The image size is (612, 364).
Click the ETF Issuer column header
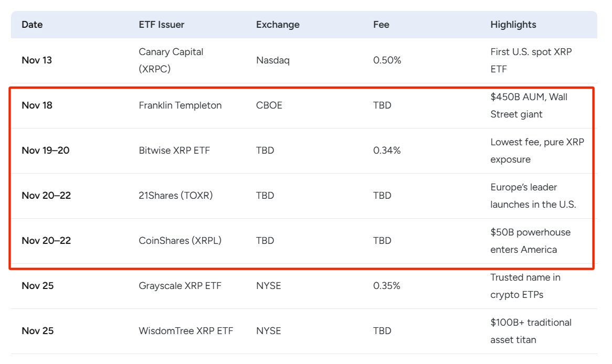point(162,25)
